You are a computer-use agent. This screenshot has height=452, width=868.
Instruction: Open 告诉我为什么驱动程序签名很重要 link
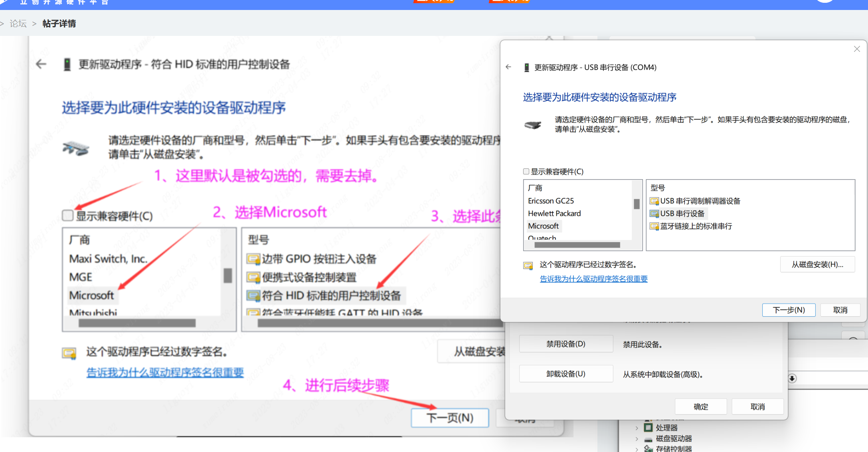593,279
